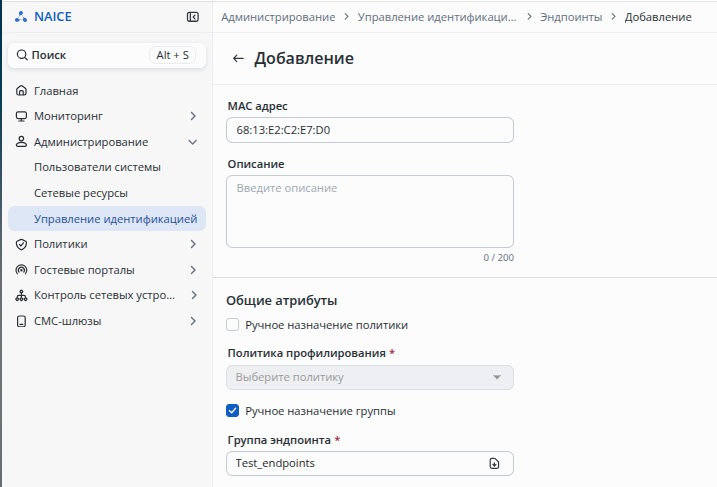
Task: Click into the Описание text area
Action: click(369, 211)
